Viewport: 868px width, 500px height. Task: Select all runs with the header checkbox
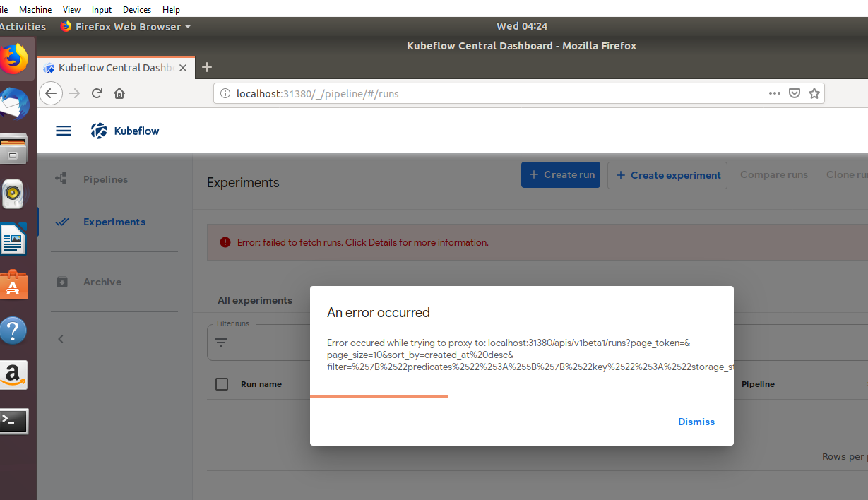[x=222, y=383]
